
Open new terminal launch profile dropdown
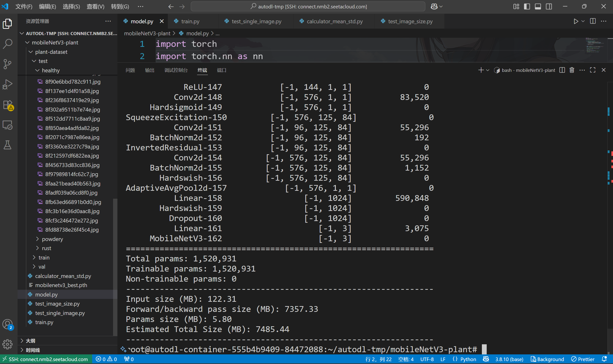pos(488,70)
